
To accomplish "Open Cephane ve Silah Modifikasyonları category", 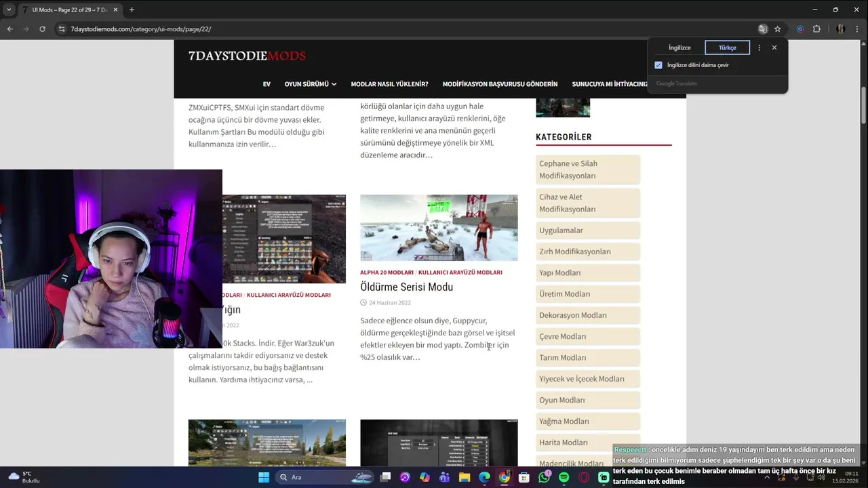I will [x=587, y=169].
